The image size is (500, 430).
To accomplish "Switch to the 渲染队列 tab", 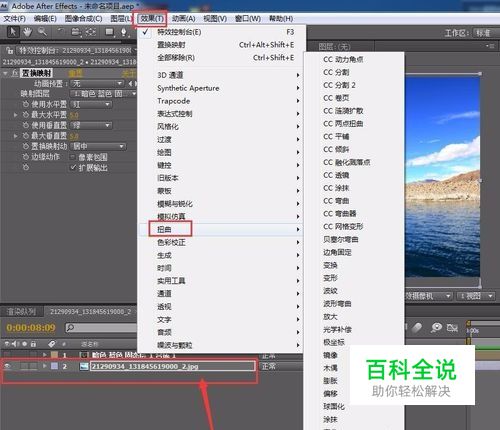I will 21,312.
